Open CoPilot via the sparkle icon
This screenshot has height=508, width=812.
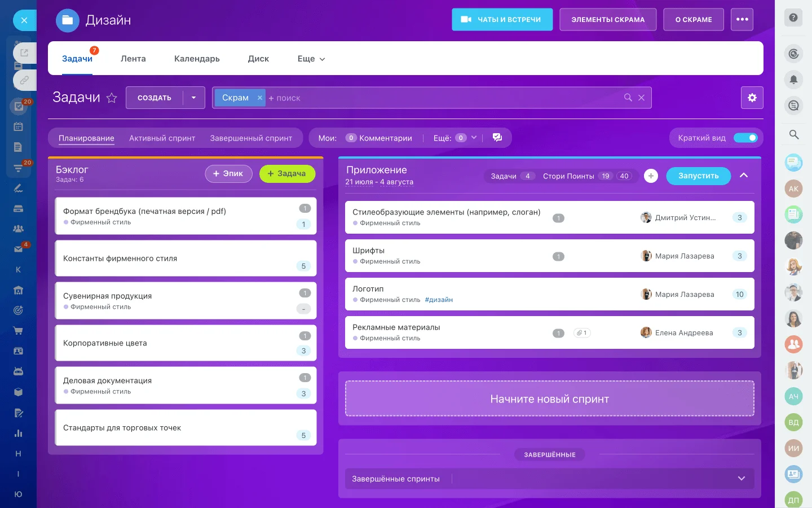click(x=793, y=54)
